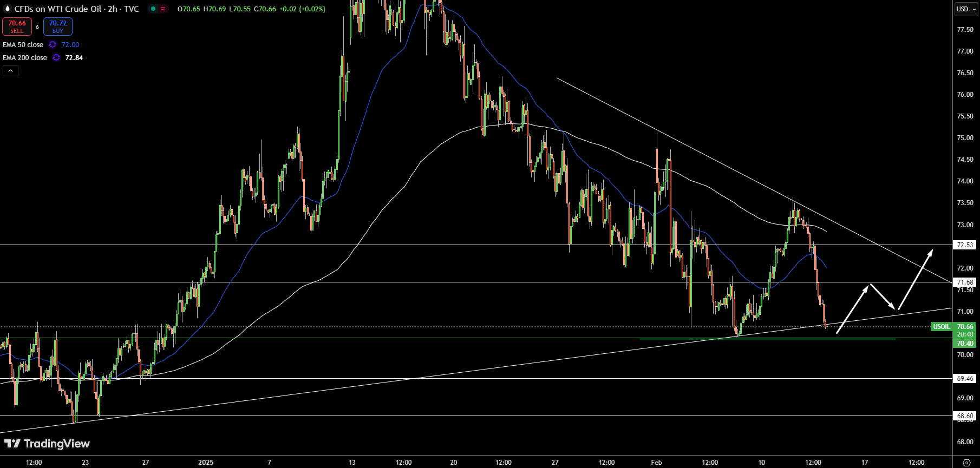Click the +0.02 (+0.02%) change readout
Image resolution: width=980 pixels, height=468 pixels.
tap(302, 9)
